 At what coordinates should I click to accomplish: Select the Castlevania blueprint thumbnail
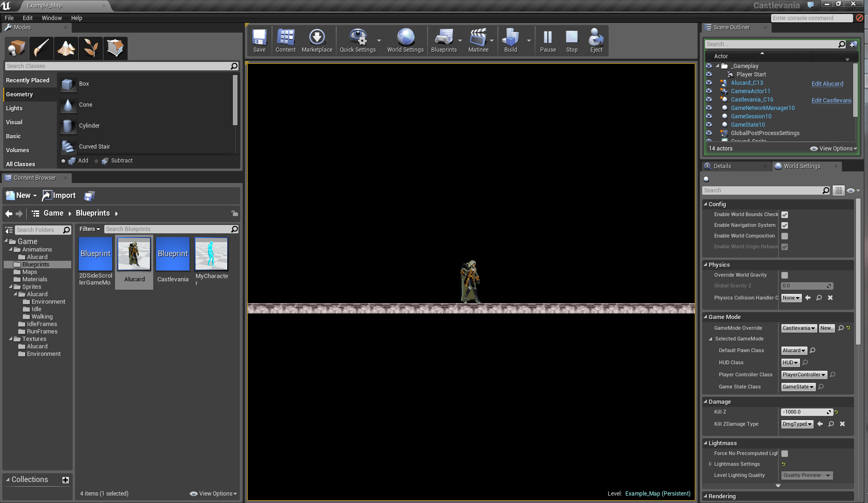pos(173,254)
